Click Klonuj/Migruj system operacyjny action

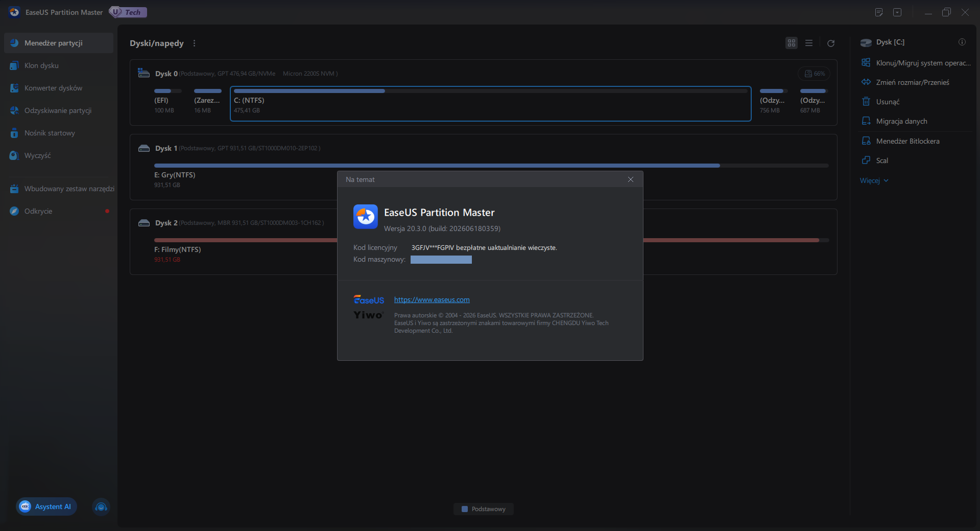point(916,63)
